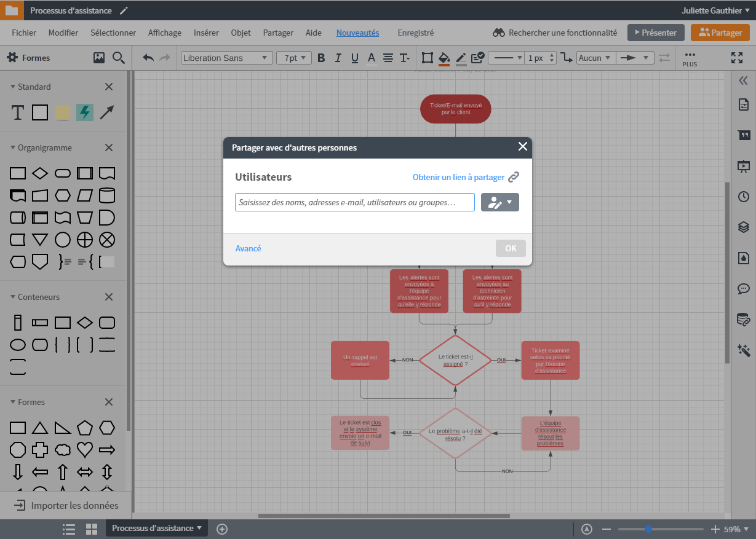The image size is (756, 539).
Task: Search shapes with magnifier icon
Action: coord(119,58)
